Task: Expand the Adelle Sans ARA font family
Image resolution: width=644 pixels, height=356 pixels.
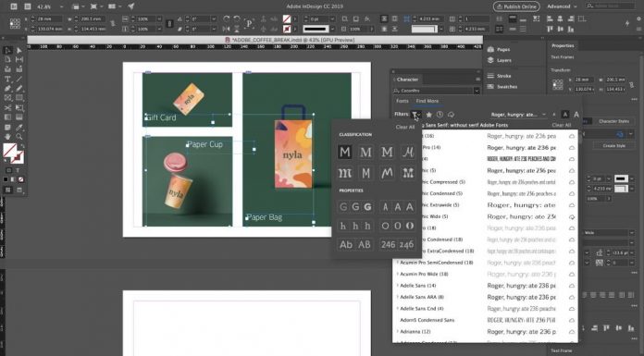Action: (x=398, y=297)
